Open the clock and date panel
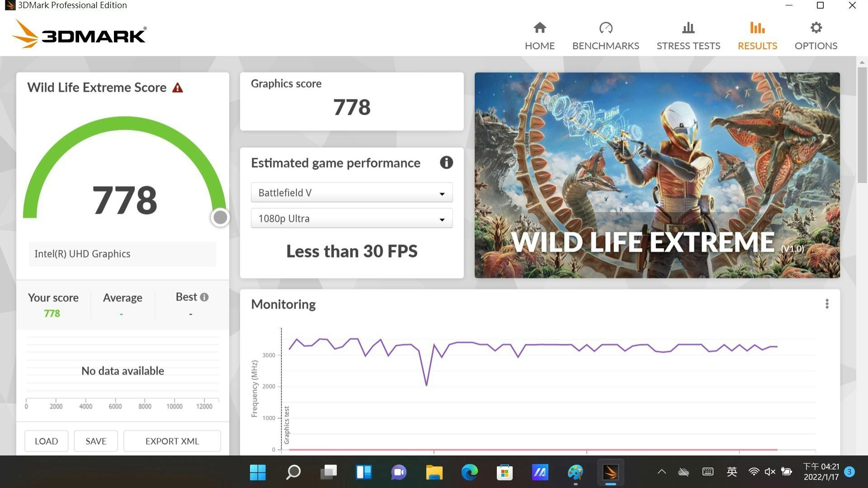This screenshot has height=488, width=868. (821, 472)
